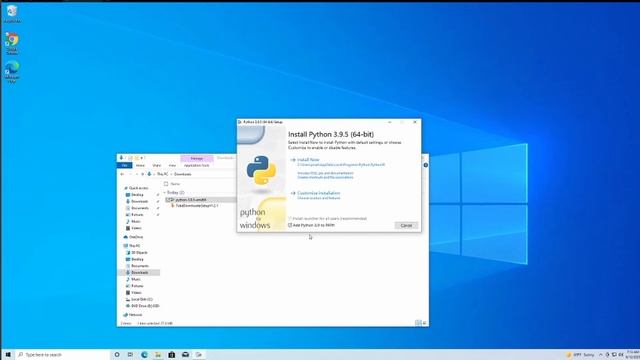Screen dimensions: 640x360
Task: Show hidden system tray icons
Action: (600, 355)
